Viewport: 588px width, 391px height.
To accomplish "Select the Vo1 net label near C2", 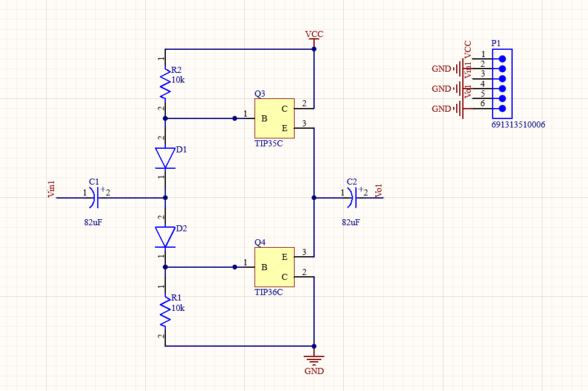I will (379, 191).
